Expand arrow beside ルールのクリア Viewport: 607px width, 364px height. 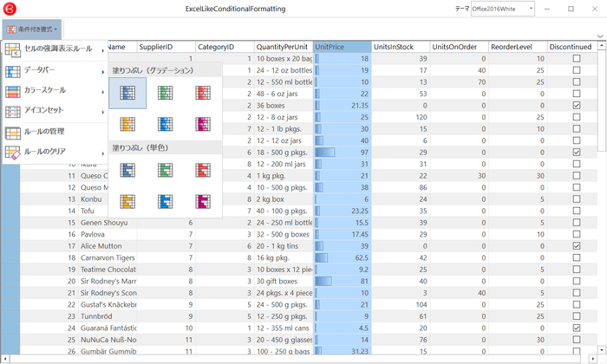[x=103, y=153]
